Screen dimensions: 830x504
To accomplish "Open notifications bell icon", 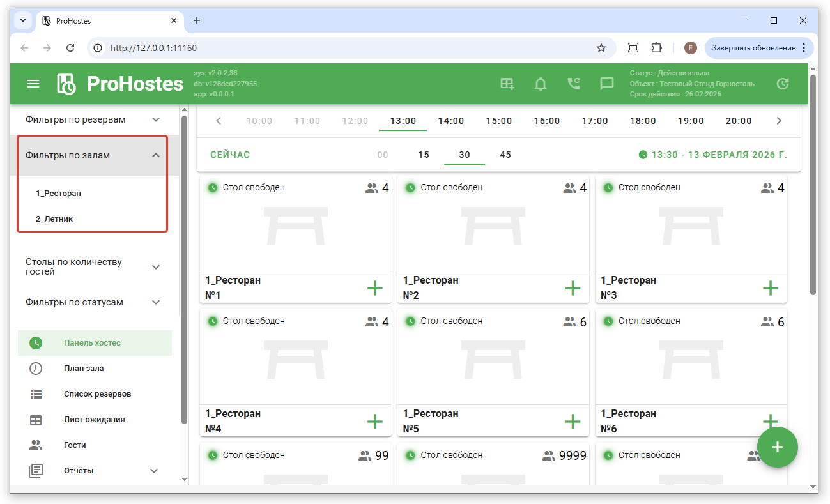I will pos(541,84).
